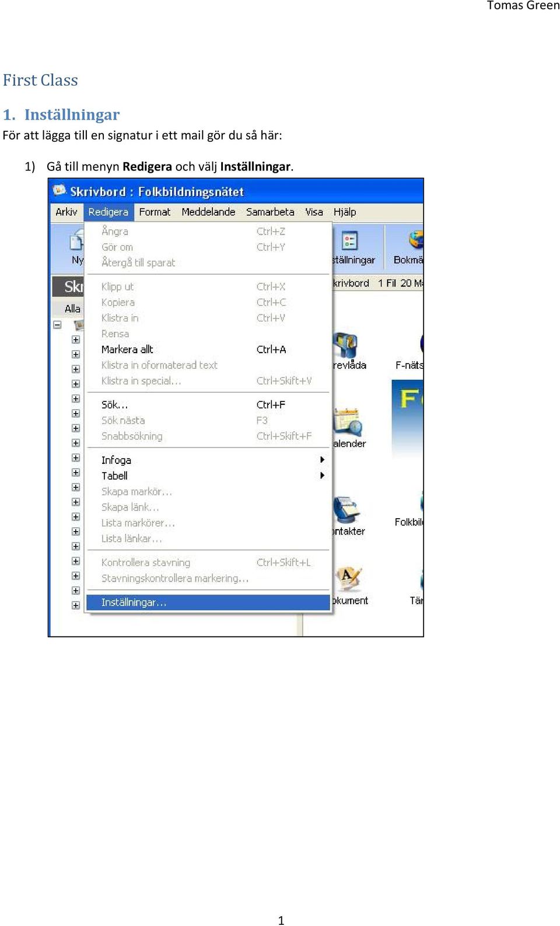
Task: Open the Arkiv menu
Action: tap(66, 212)
